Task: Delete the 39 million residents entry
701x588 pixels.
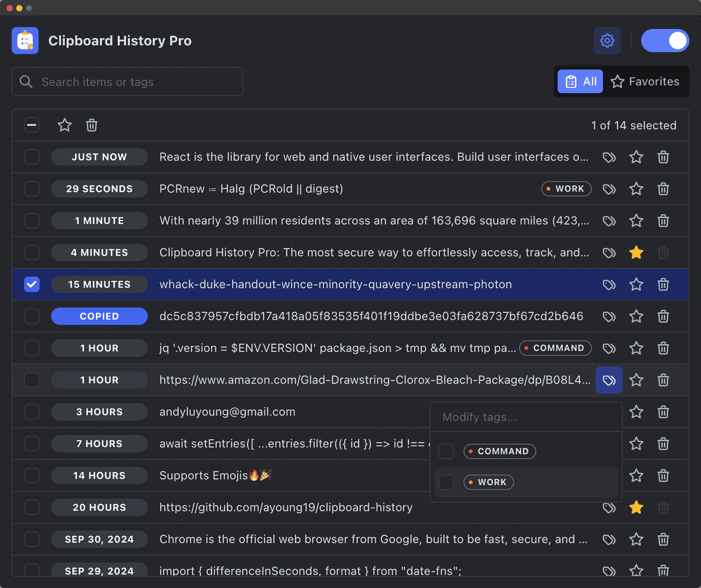Action: coord(663,221)
